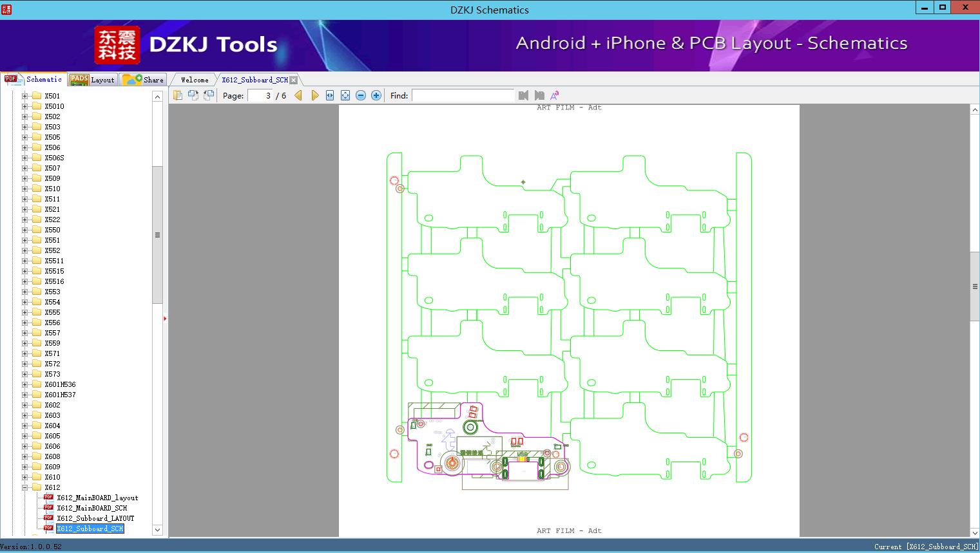Expand the X501 folder
This screenshot has height=553, width=980.
pos(25,96)
